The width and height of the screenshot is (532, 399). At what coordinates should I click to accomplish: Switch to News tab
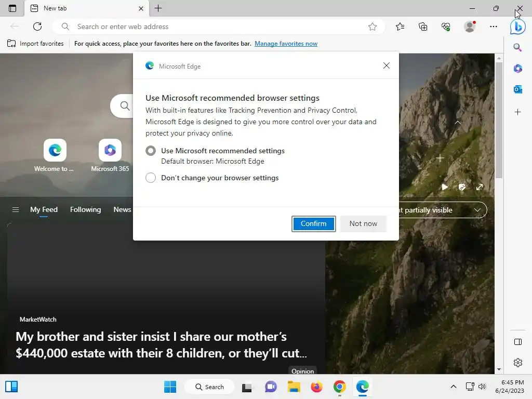pyautogui.click(x=122, y=210)
